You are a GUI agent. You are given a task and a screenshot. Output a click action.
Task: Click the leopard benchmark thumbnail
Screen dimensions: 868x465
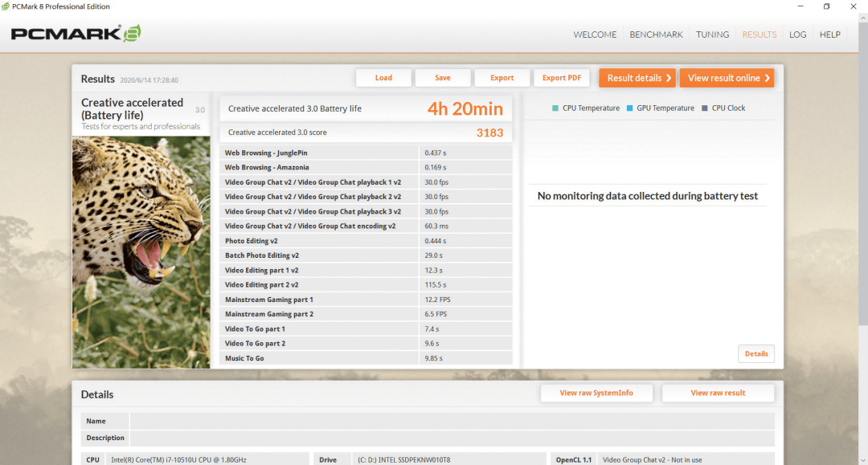coord(141,252)
